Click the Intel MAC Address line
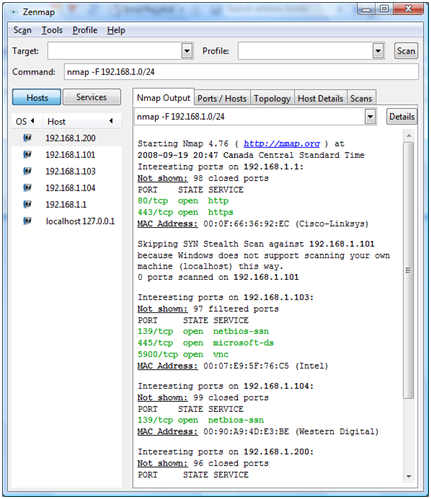The height and width of the screenshot is (499, 431). 233,366
